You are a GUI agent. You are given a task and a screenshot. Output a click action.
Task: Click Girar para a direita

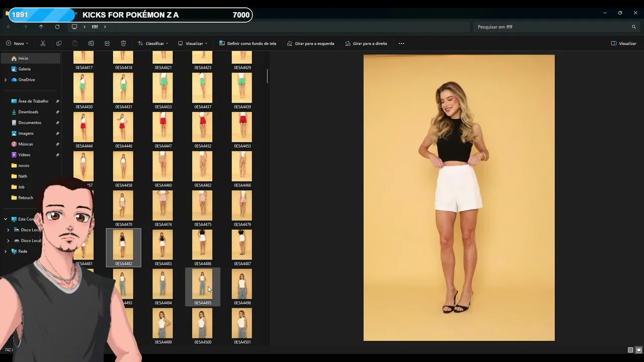pos(366,43)
